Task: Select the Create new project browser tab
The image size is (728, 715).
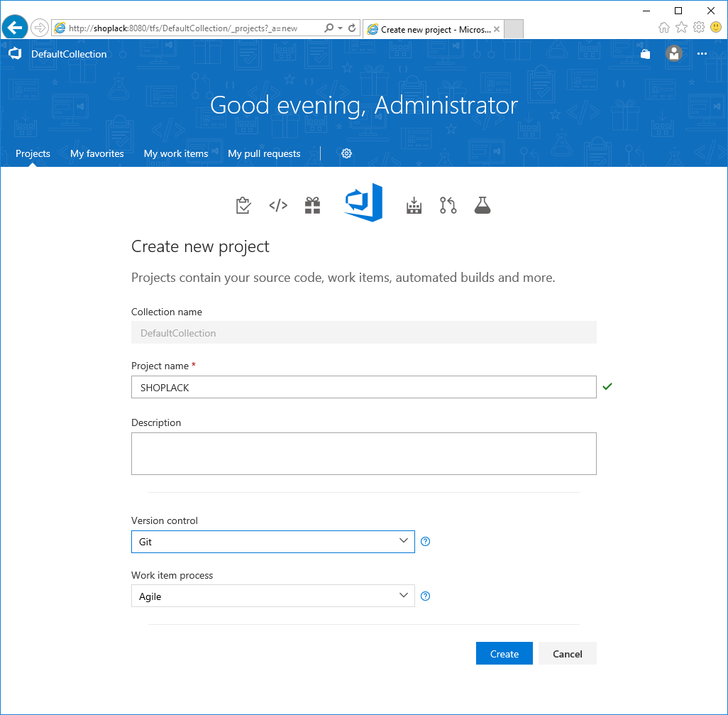Action: click(x=433, y=29)
